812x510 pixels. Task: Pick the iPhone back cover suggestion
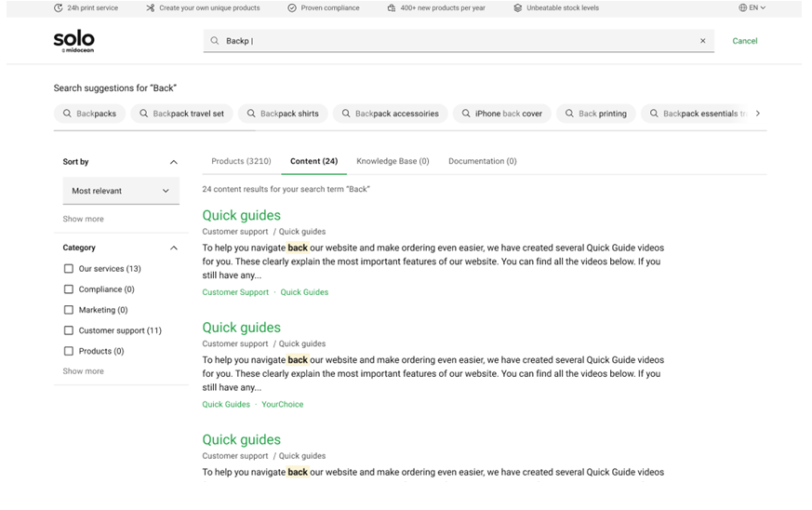(x=502, y=114)
